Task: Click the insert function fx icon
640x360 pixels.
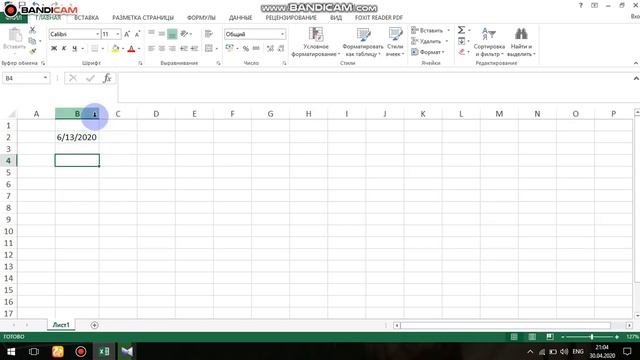Action: click(107, 78)
